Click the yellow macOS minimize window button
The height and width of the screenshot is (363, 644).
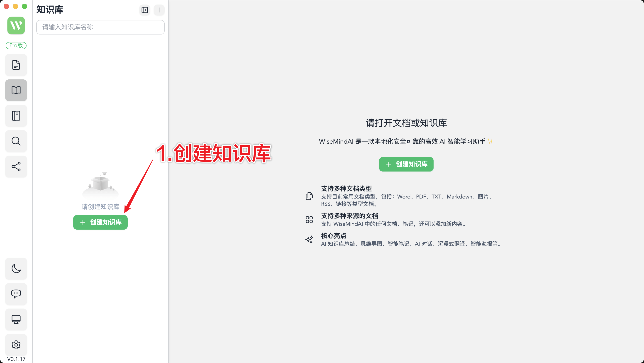pyautogui.click(x=15, y=6)
